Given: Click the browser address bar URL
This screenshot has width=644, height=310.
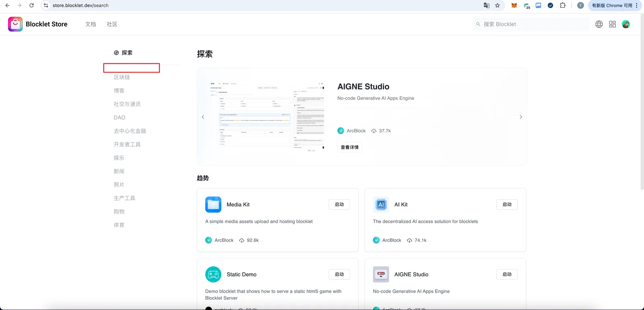Looking at the screenshot, I should tap(80, 6).
